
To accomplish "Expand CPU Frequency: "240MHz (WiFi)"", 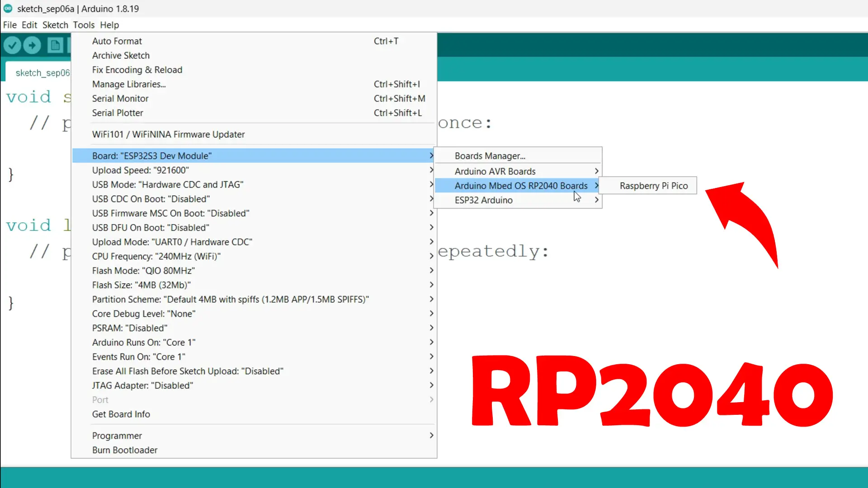I will tap(254, 256).
